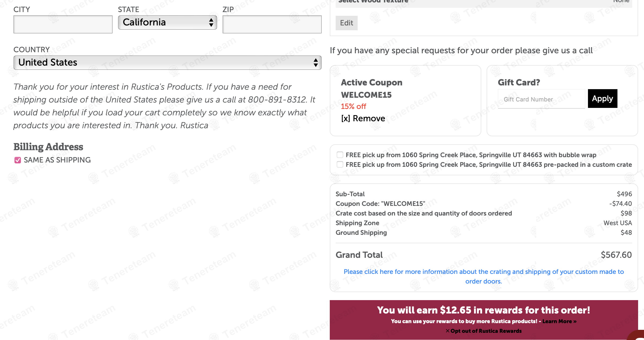
Task: Open the State dropdown showing California
Action: (x=167, y=22)
